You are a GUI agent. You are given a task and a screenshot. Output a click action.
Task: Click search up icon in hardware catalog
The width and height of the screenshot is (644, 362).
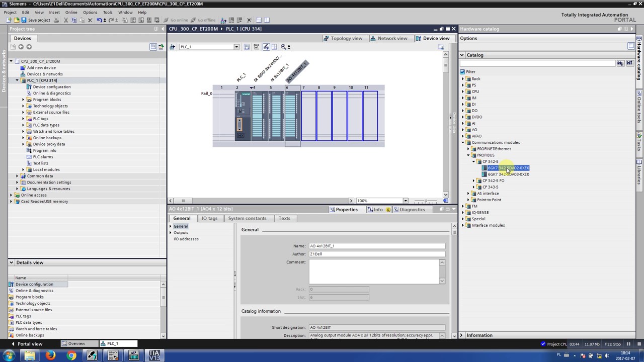(x=629, y=63)
